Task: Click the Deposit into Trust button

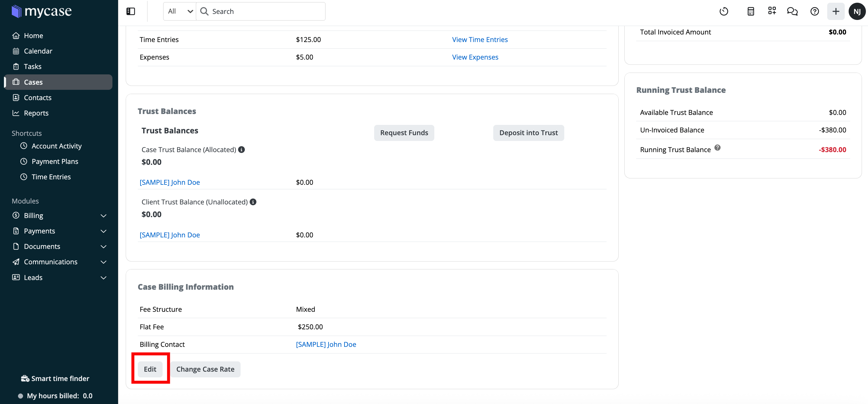Action: tap(528, 133)
